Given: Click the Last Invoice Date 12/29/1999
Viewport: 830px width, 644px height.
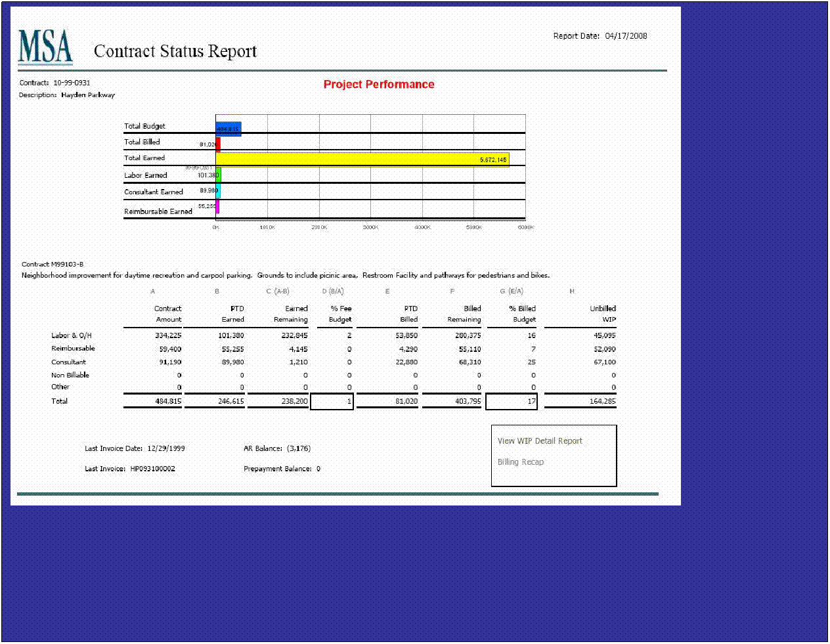Looking at the screenshot, I should (x=166, y=449).
